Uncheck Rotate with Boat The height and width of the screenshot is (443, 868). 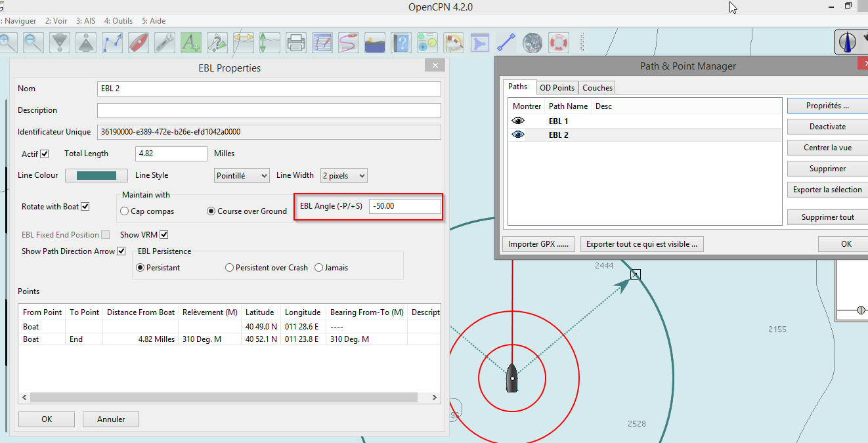pos(85,206)
